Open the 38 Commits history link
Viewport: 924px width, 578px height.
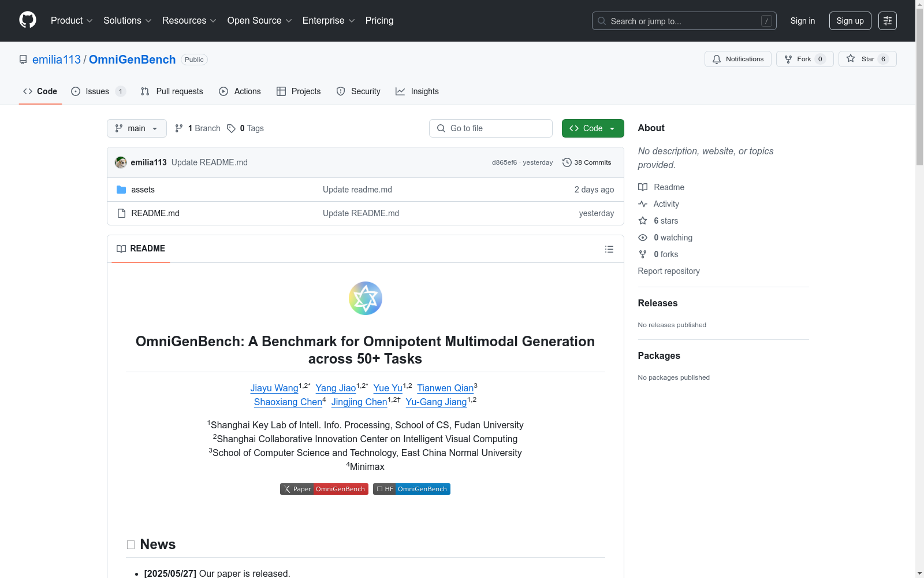click(x=587, y=162)
